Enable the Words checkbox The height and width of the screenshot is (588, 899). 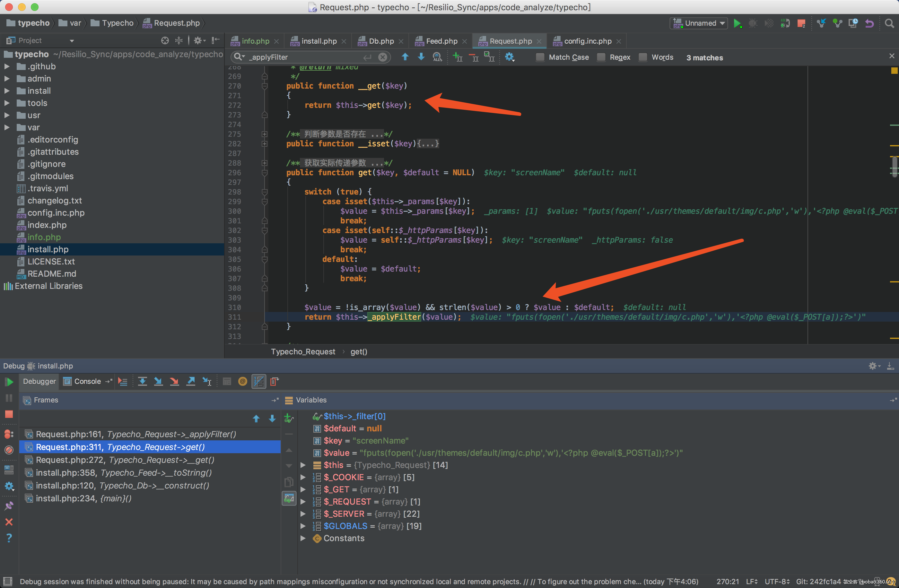643,57
